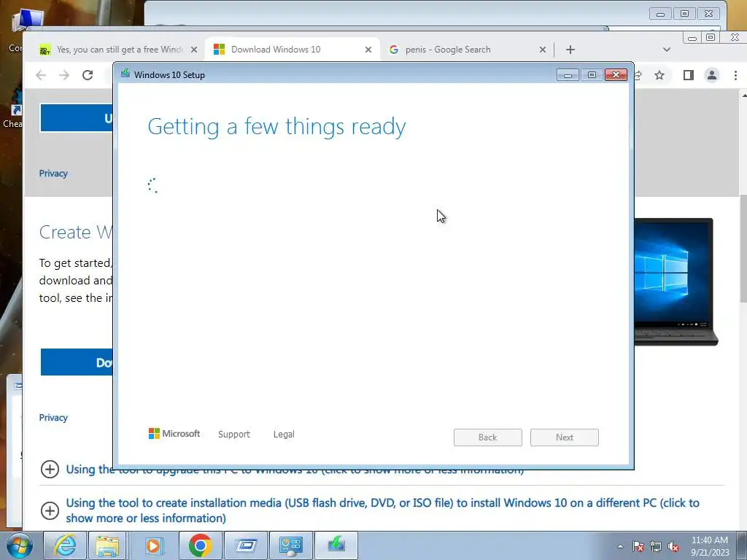Open Chrome side panel icon
The height and width of the screenshot is (560, 747).
click(x=689, y=75)
